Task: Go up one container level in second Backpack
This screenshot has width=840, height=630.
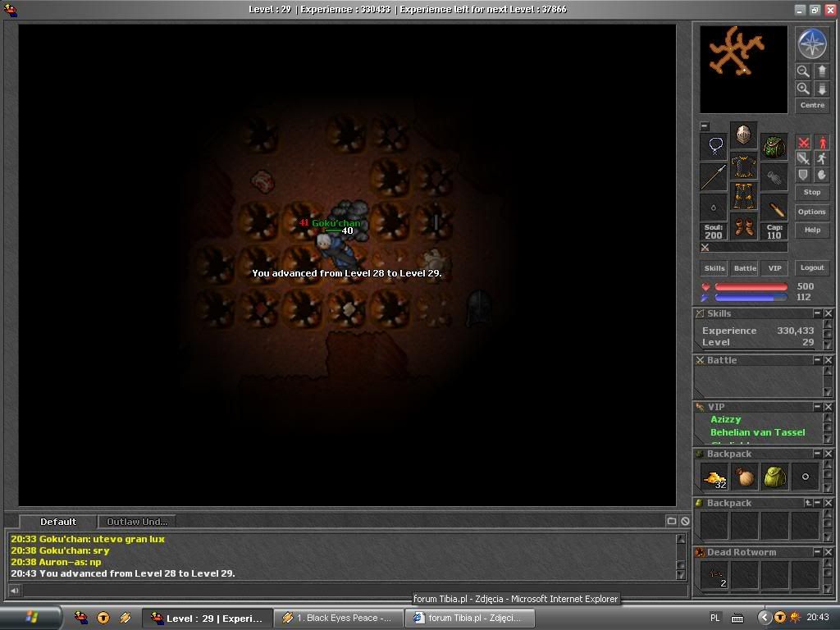Action: [808, 503]
